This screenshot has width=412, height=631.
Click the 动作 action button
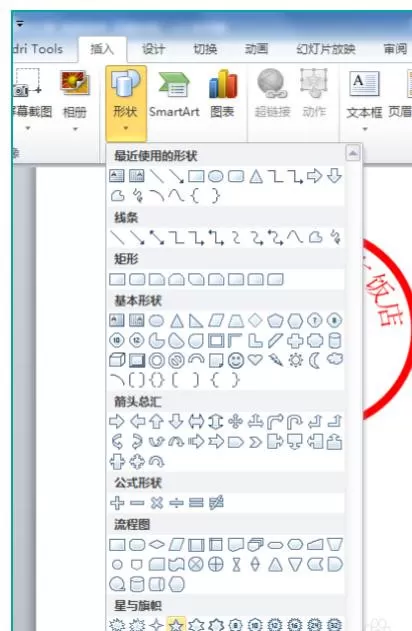[314, 95]
